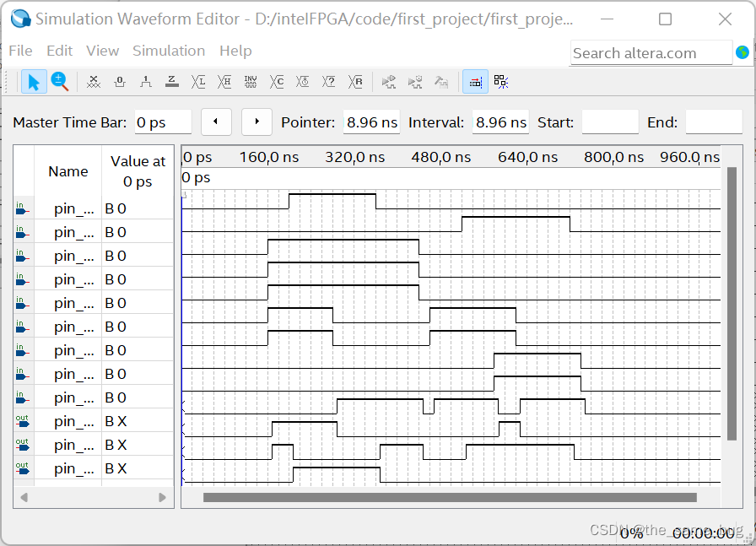Image resolution: width=756 pixels, height=546 pixels.
Task: Click the 640.0 ns time ruler mark
Action: coord(528,157)
